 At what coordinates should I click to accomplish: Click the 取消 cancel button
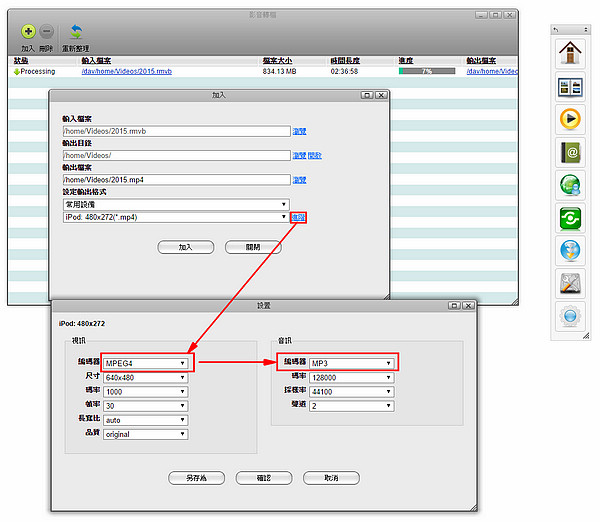click(331, 478)
